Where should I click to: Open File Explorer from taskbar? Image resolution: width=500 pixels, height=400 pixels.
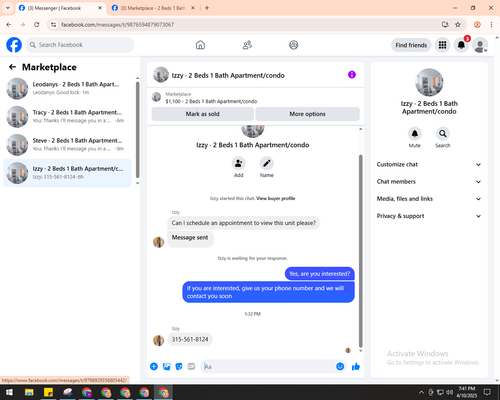29,392
